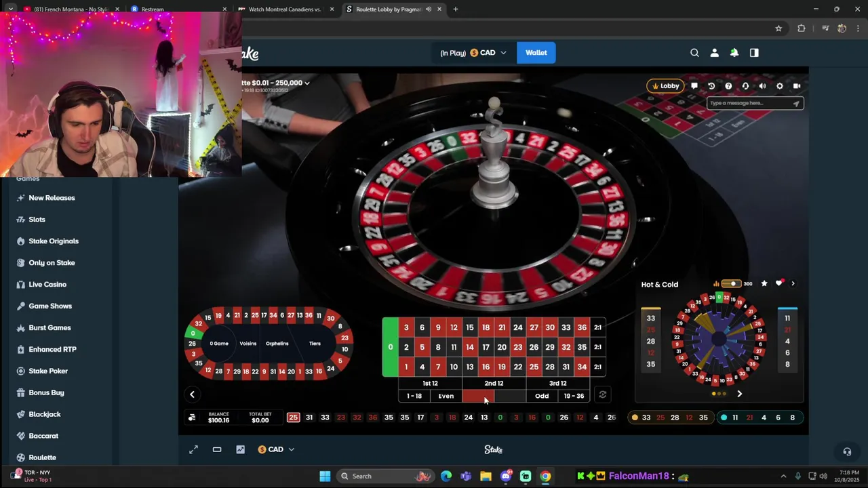Open Stake notifications bell icon
868x488 pixels.
734,53
